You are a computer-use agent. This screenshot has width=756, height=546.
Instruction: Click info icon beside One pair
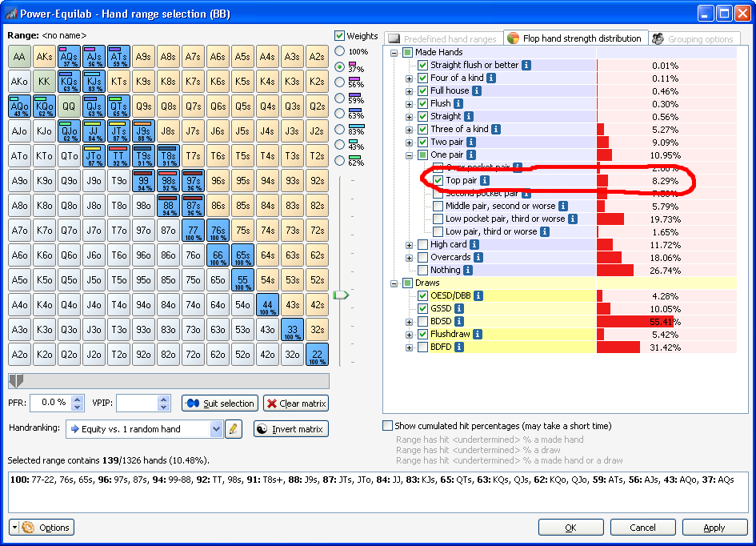tap(471, 155)
